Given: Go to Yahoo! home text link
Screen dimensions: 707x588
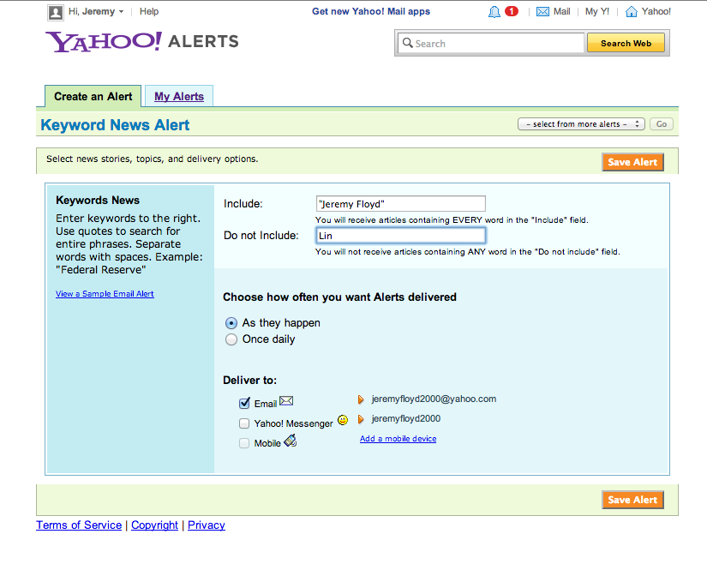Looking at the screenshot, I should [656, 11].
